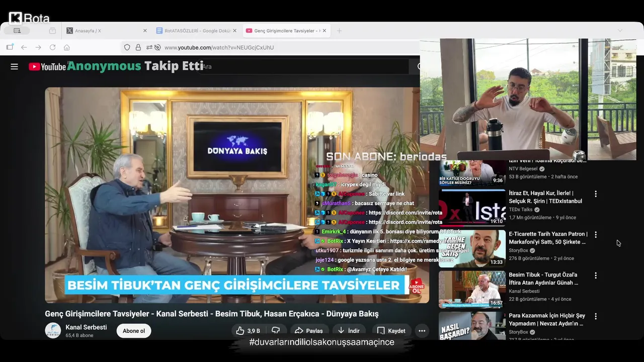Open Besim Tibuk - Turgut Özal'a title
The width and height of the screenshot is (644, 362).
pos(543,279)
